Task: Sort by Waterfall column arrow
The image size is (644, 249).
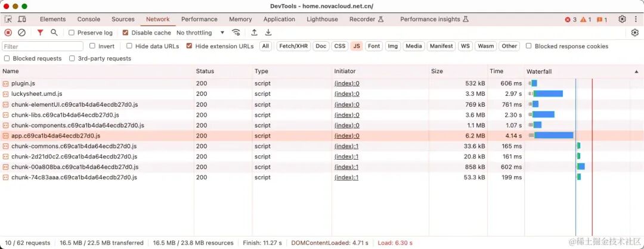Action: point(636,71)
